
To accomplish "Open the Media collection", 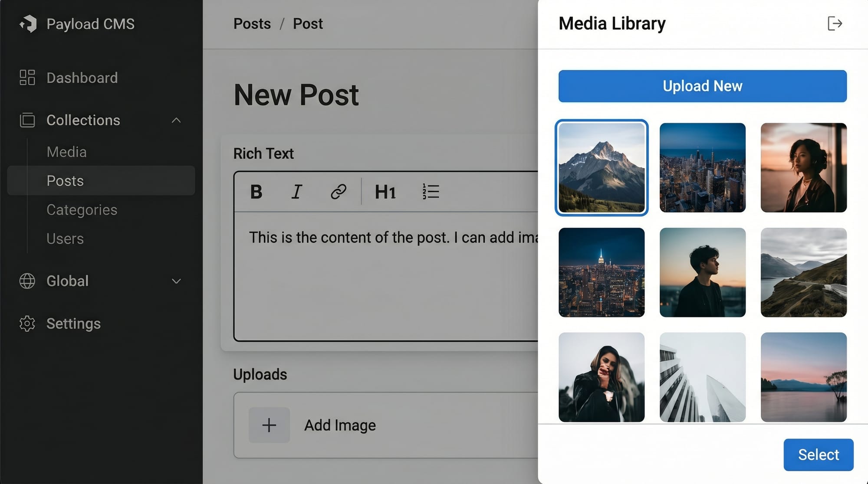I will 66,152.
